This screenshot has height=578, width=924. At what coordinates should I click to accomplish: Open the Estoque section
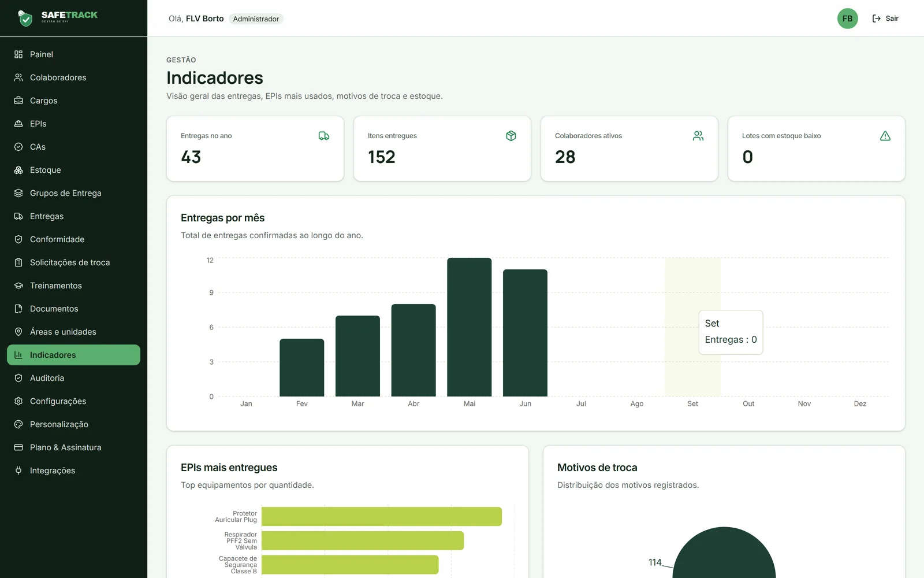[x=73, y=170]
